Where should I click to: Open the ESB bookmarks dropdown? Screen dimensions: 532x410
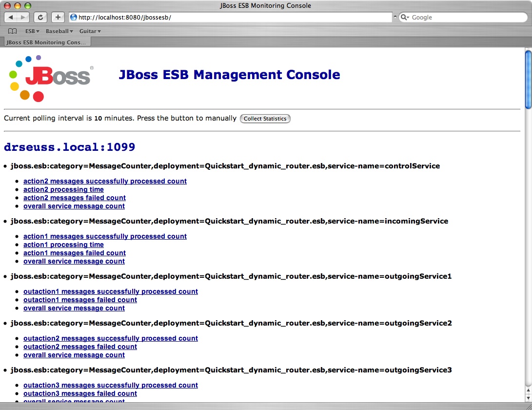pos(32,31)
